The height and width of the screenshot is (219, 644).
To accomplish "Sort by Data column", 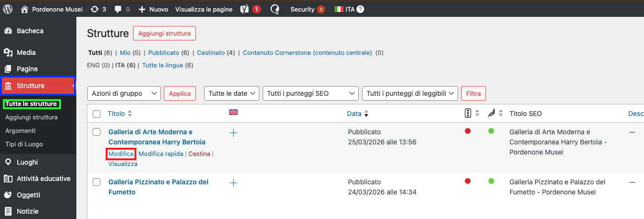I will (x=358, y=114).
